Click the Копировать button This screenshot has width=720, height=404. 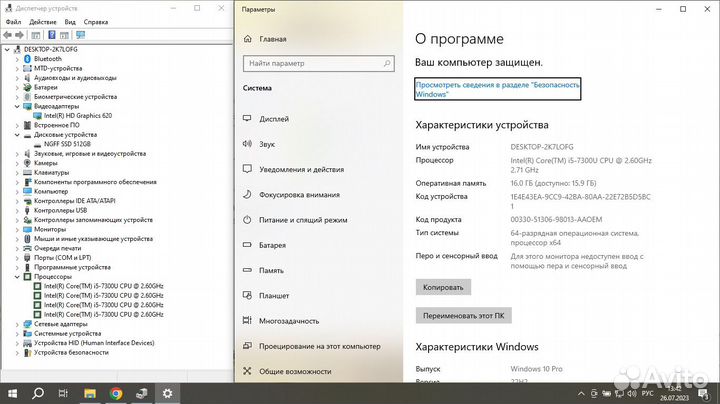443,287
